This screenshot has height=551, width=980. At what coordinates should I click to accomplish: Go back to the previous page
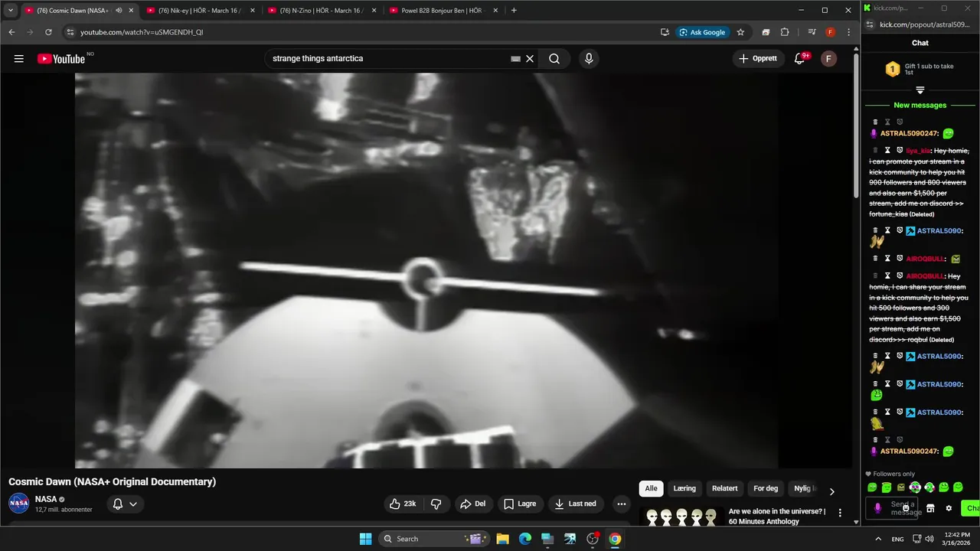click(11, 32)
